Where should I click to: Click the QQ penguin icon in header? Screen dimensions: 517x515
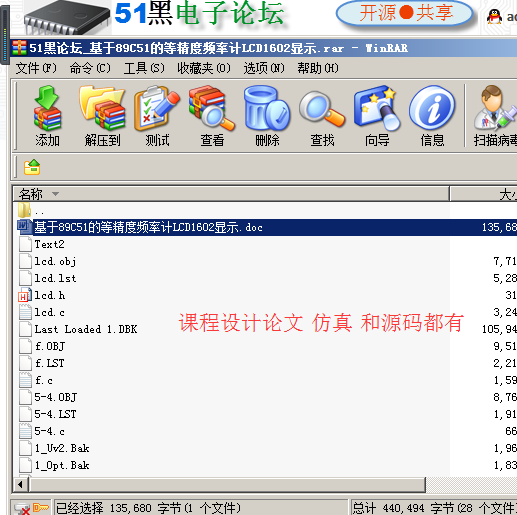click(494, 16)
